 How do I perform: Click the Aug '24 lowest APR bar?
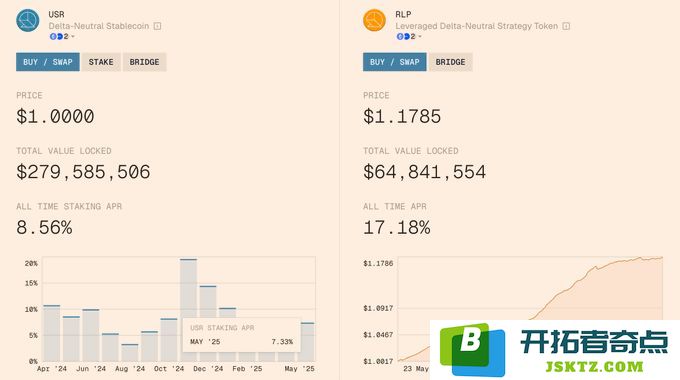(130, 353)
